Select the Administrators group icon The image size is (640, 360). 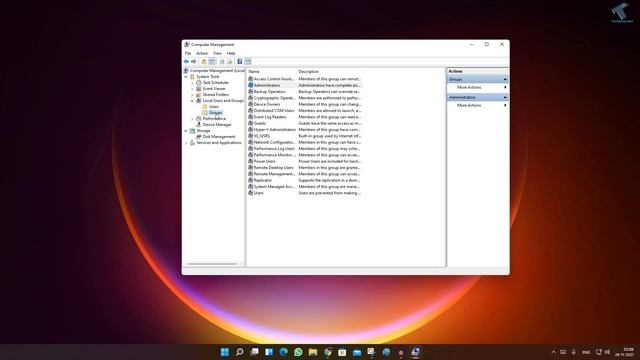251,85
